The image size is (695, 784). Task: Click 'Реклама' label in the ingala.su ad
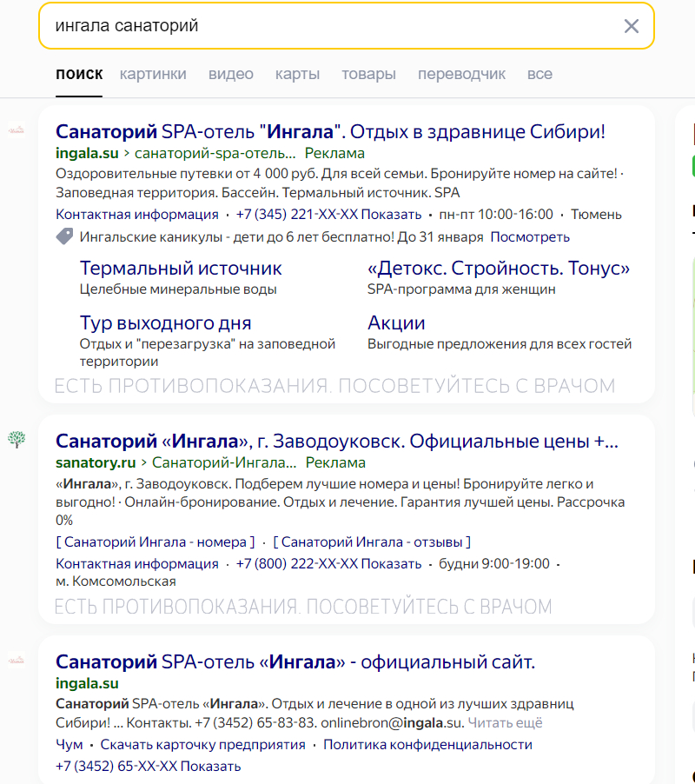(334, 153)
